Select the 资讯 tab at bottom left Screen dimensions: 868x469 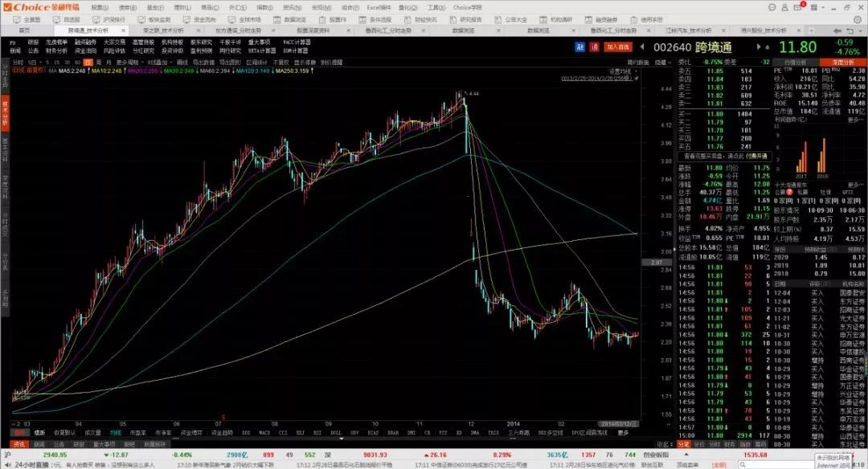click(18, 444)
